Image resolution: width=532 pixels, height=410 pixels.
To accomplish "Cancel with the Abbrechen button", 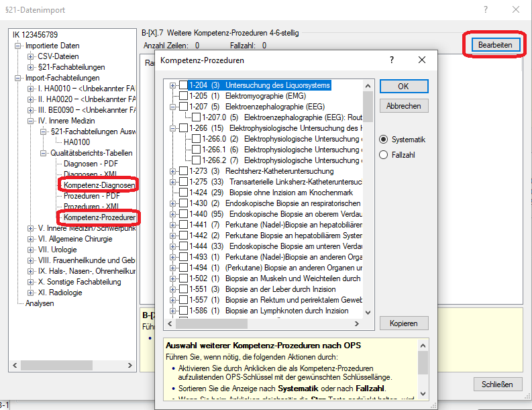I will 404,106.
